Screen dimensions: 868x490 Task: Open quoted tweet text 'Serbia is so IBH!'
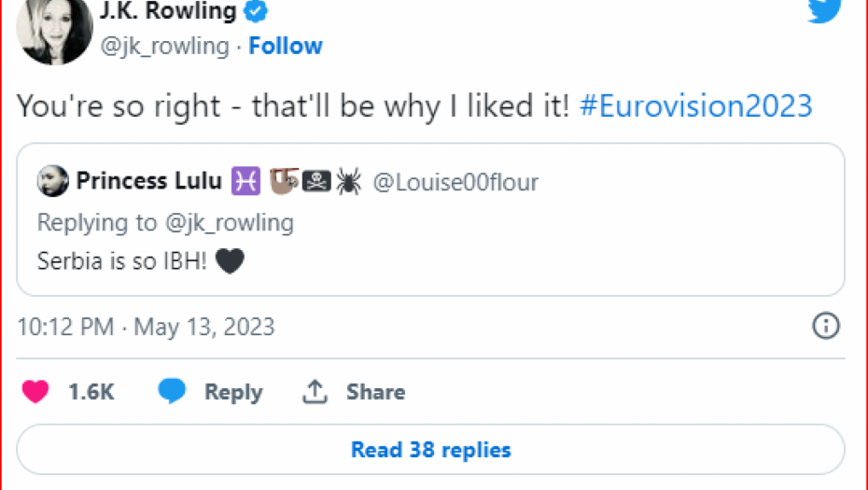(x=123, y=261)
